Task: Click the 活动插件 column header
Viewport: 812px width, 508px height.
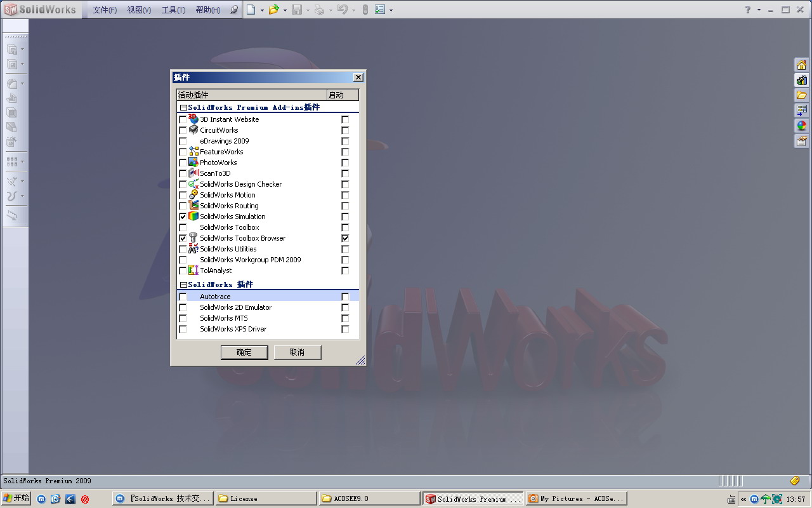Action: 251,95
